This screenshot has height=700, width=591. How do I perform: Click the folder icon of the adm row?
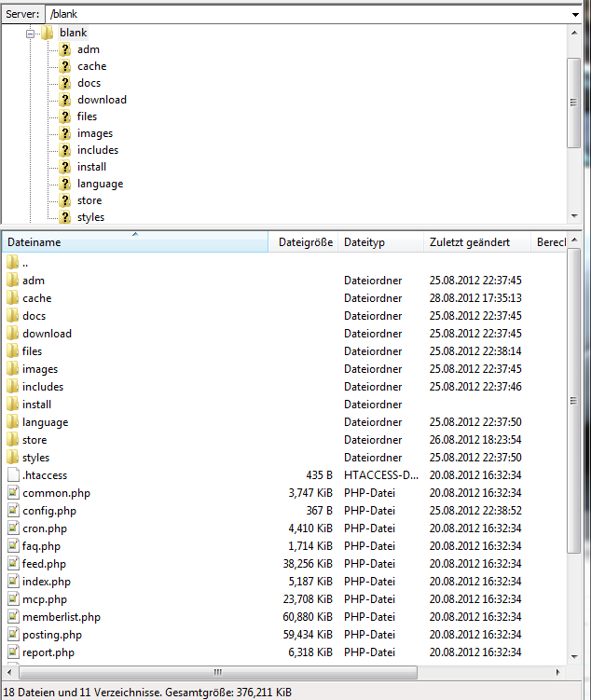click(12, 281)
